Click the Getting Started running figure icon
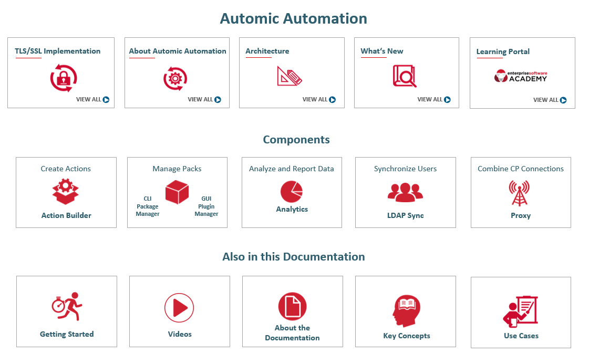 67,307
